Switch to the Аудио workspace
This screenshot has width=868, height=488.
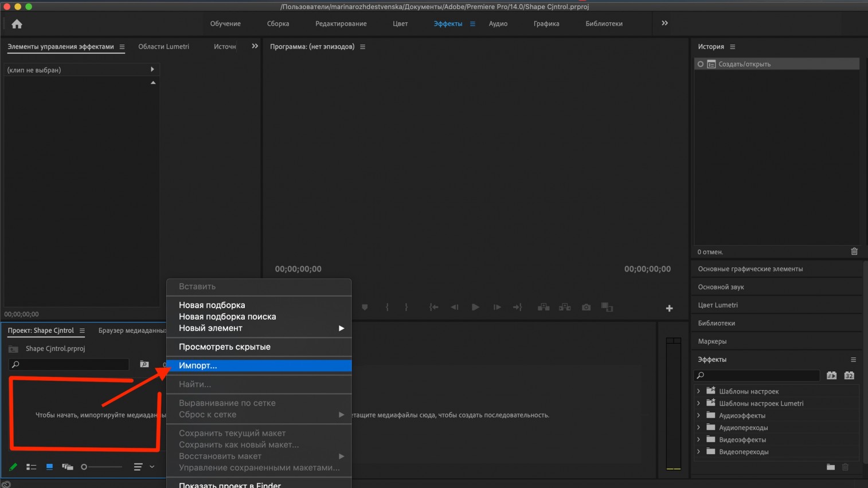498,24
